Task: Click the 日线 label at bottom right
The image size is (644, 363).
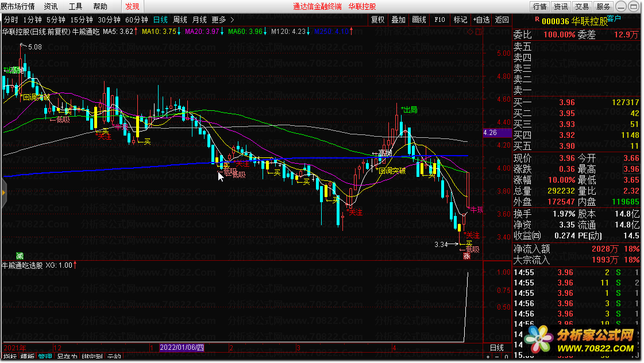Action: (x=497, y=348)
